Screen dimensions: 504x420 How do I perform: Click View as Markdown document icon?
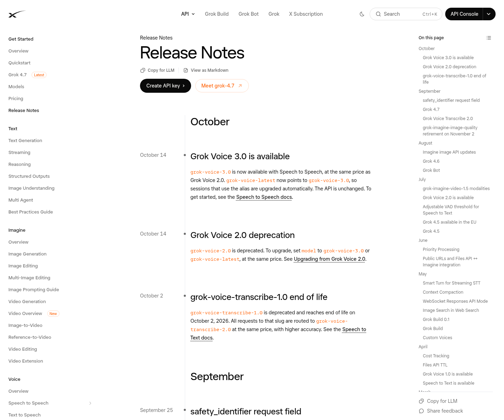186,70
